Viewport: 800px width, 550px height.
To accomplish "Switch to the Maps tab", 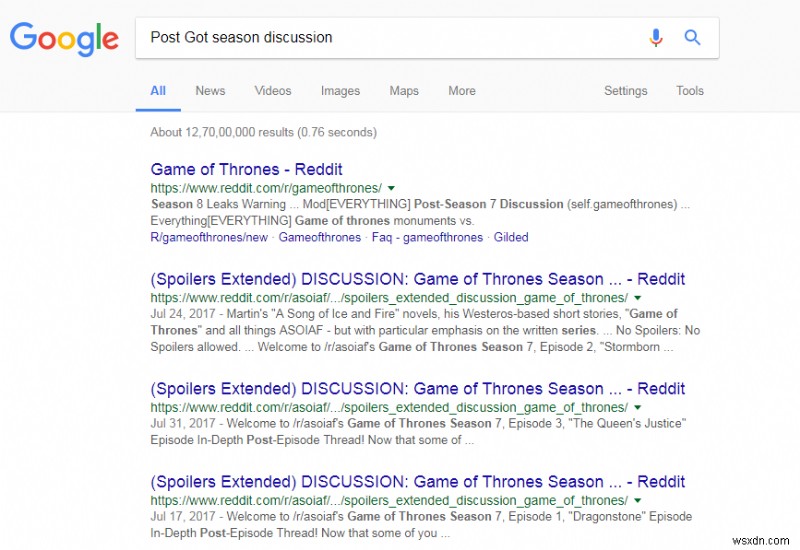I will pos(404,91).
